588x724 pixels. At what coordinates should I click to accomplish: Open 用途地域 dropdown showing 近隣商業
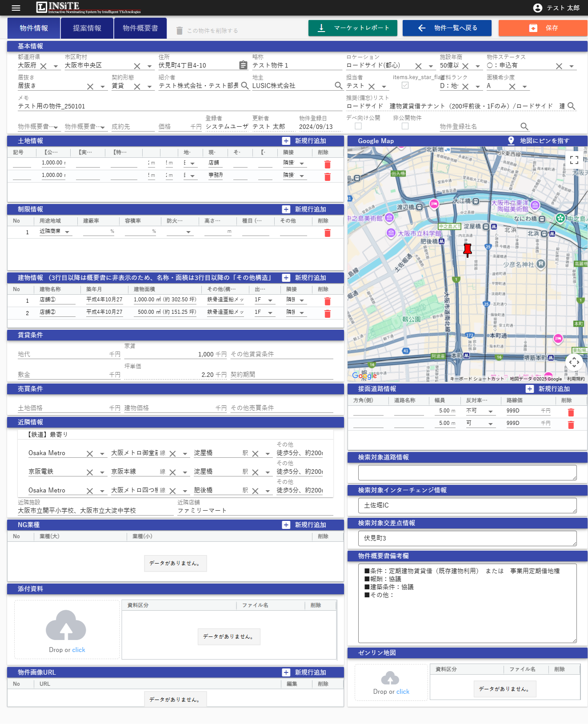click(67, 232)
